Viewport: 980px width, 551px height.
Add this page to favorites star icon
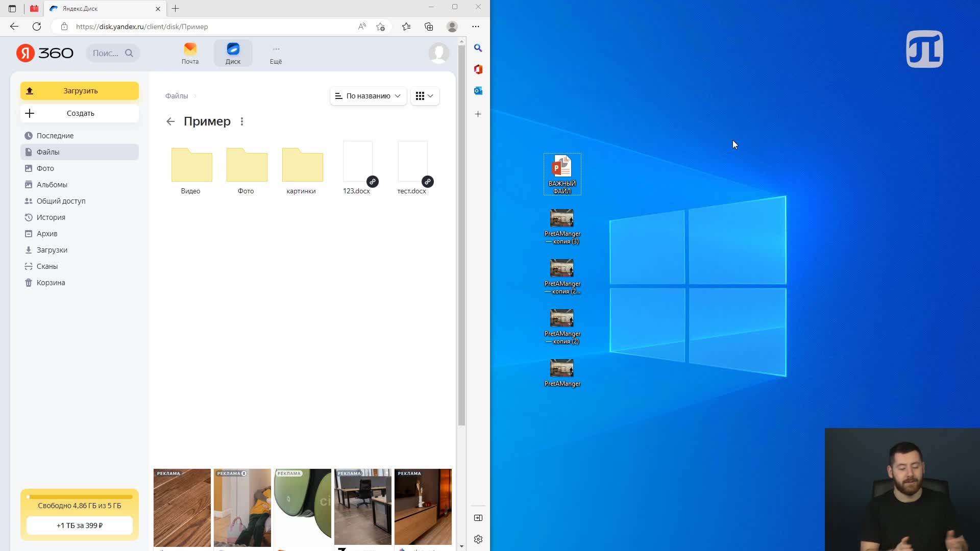click(x=380, y=27)
